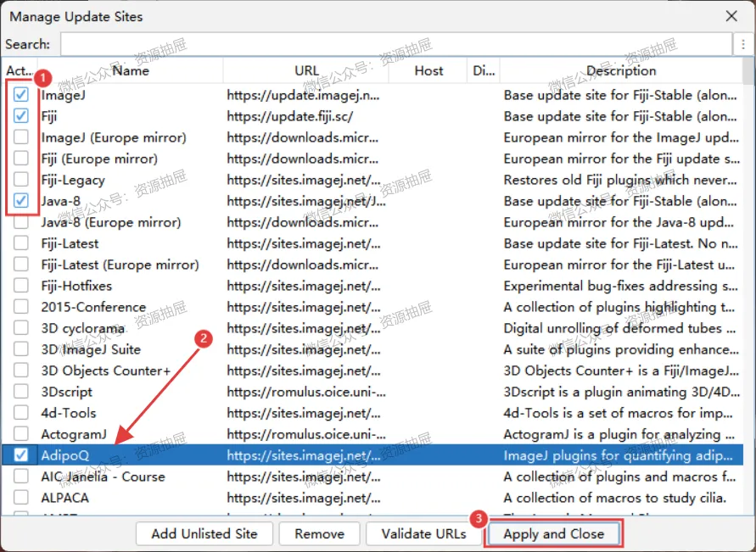Select the ActogramJ name cell
The image size is (756, 552).
click(130, 434)
